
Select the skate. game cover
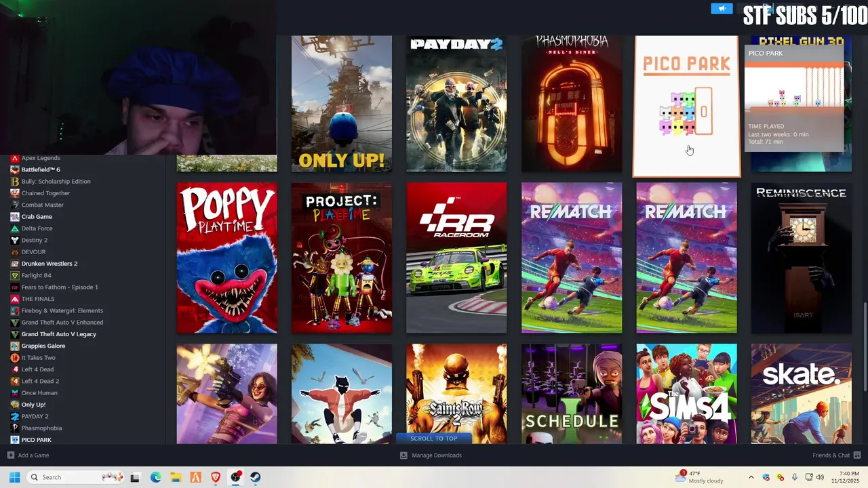tap(802, 394)
